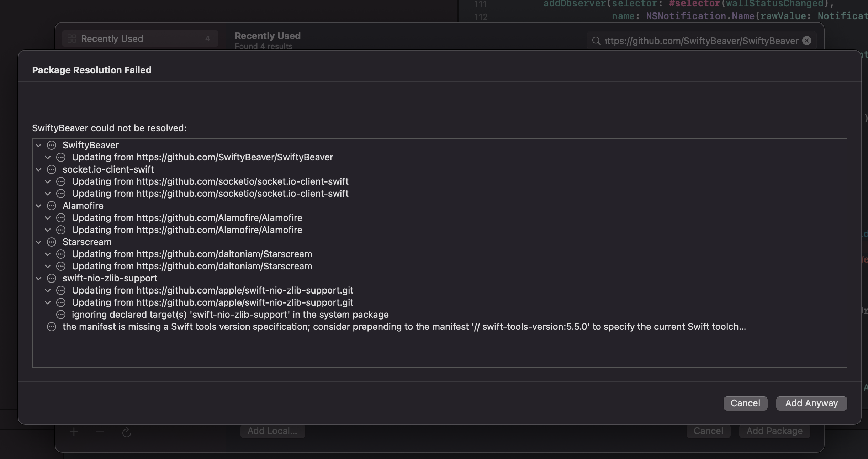Select the Recently Used tab
Viewport: 868px width, 459px height.
[x=139, y=38]
